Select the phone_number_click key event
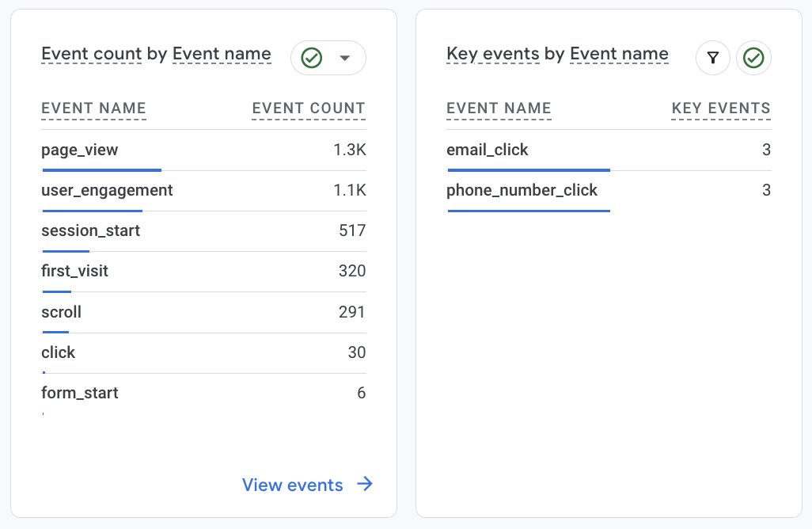 [x=522, y=190]
